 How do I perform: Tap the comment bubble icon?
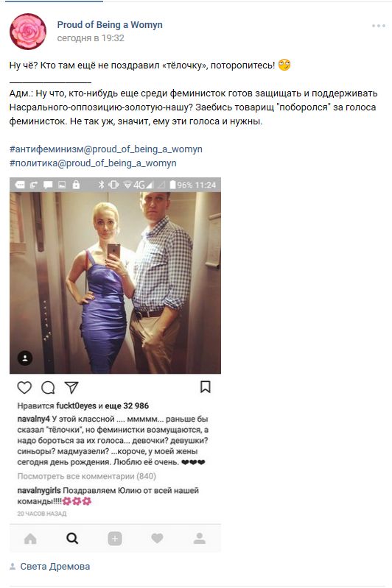(48, 387)
